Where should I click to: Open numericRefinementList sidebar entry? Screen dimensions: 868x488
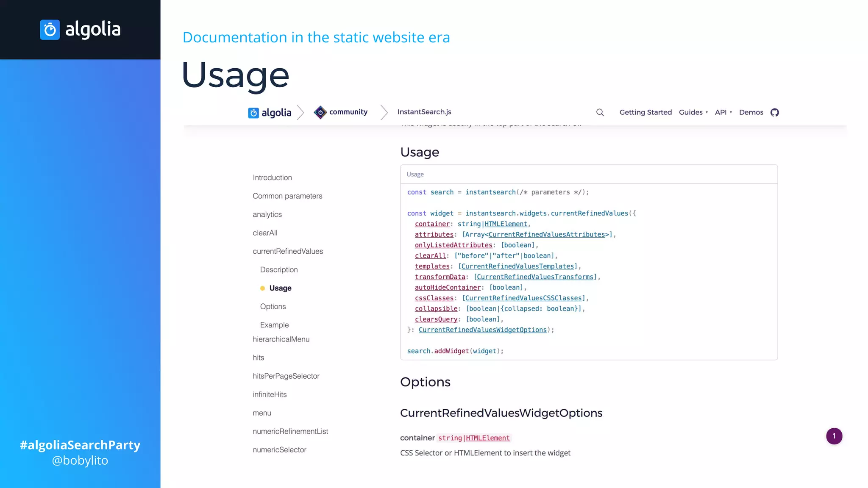(x=290, y=431)
